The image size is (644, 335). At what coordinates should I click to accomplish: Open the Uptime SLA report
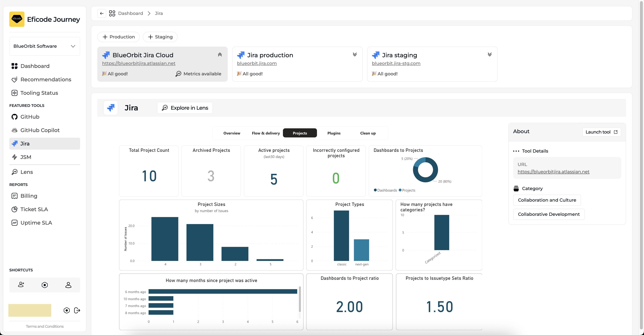pos(36,223)
